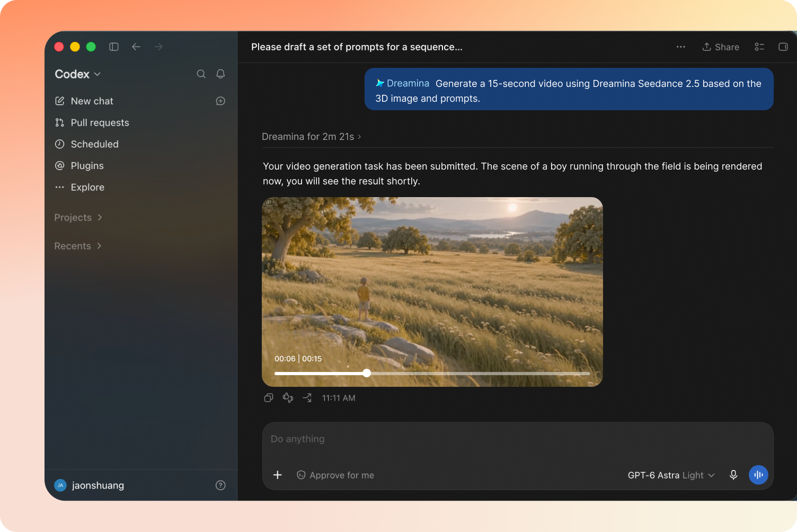This screenshot has height=532, width=797.
Task: Rate the response with the thumbs icon
Action: [x=288, y=398]
